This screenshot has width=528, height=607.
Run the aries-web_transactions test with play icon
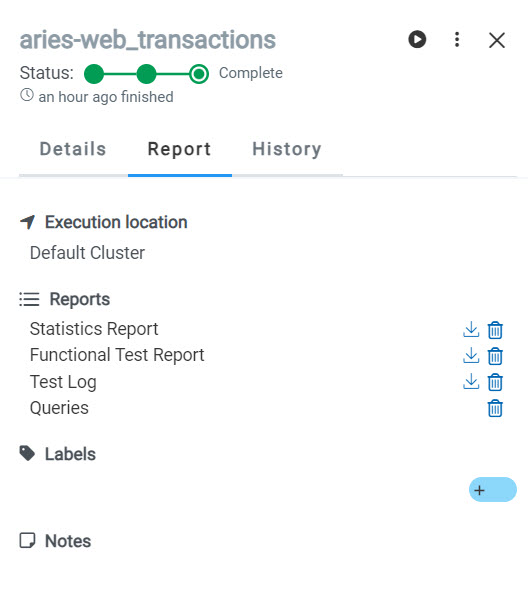[417, 39]
